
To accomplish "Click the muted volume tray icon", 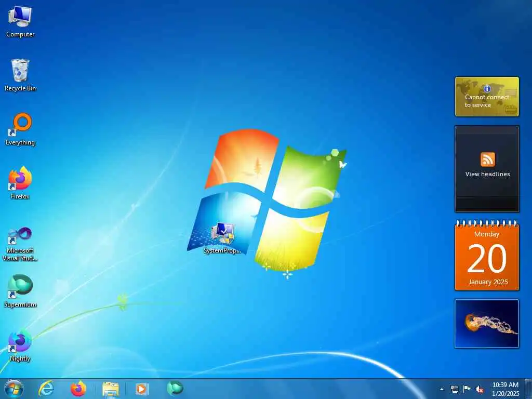I will coord(480,389).
